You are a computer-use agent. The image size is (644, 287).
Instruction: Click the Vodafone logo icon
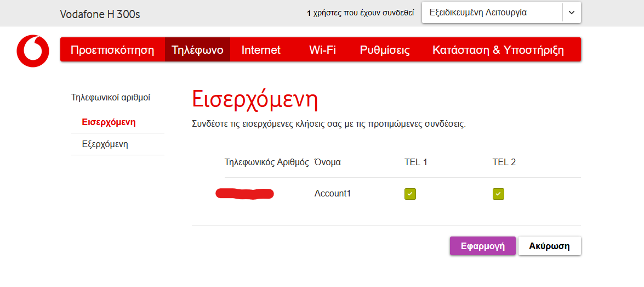33,51
